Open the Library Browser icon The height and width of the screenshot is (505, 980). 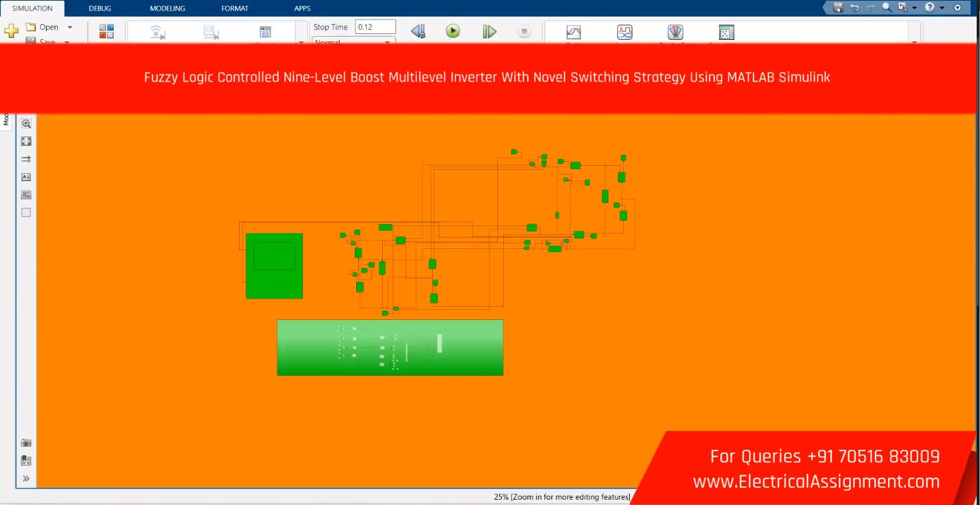point(107,31)
